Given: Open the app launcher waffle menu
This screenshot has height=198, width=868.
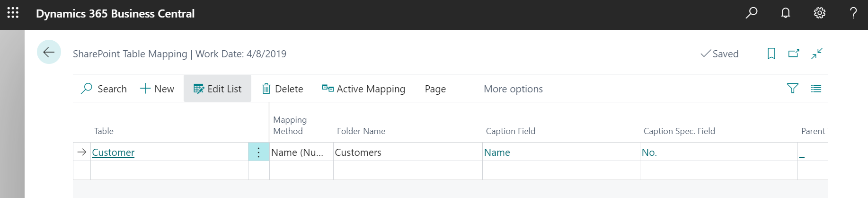Looking at the screenshot, I should (13, 13).
